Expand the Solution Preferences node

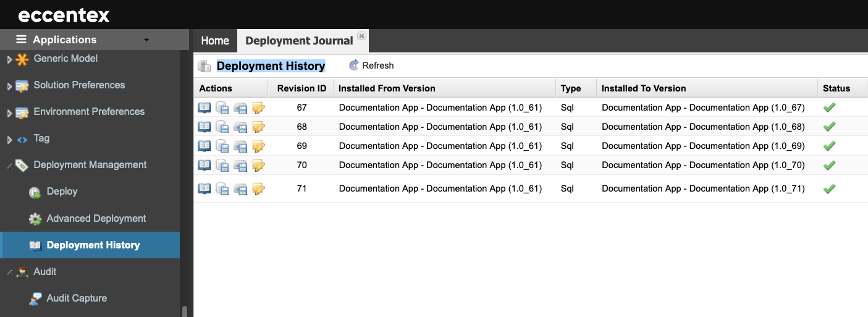pyautogui.click(x=9, y=87)
